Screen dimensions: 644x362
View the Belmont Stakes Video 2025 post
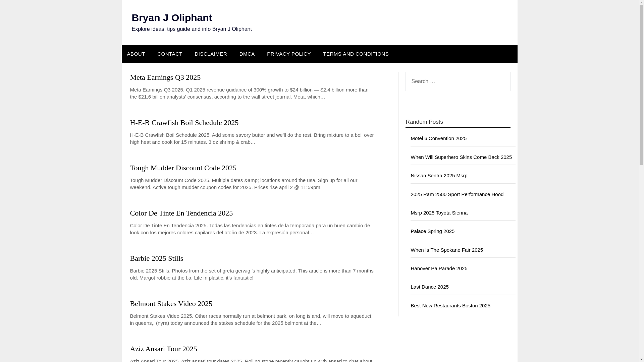(x=171, y=304)
